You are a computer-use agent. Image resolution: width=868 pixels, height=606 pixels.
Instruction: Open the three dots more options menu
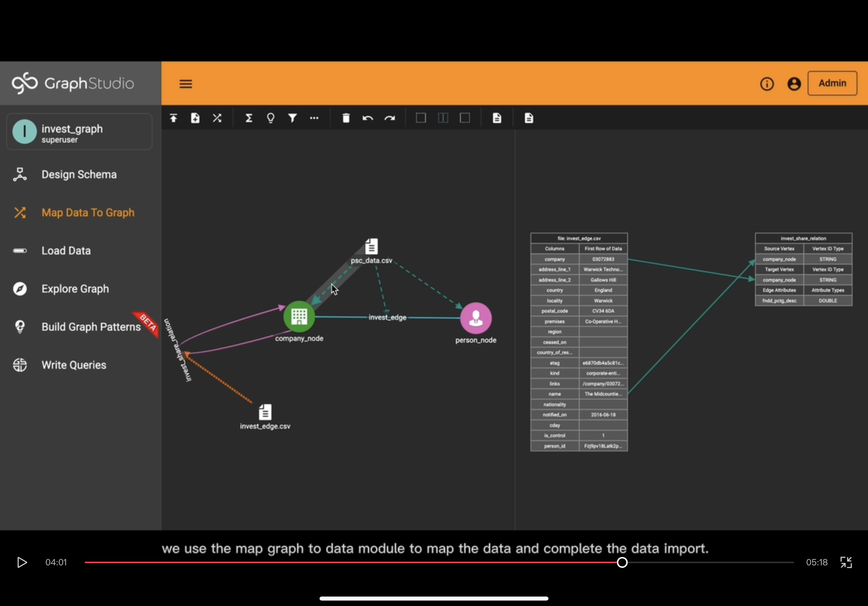click(x=314, y=118)
